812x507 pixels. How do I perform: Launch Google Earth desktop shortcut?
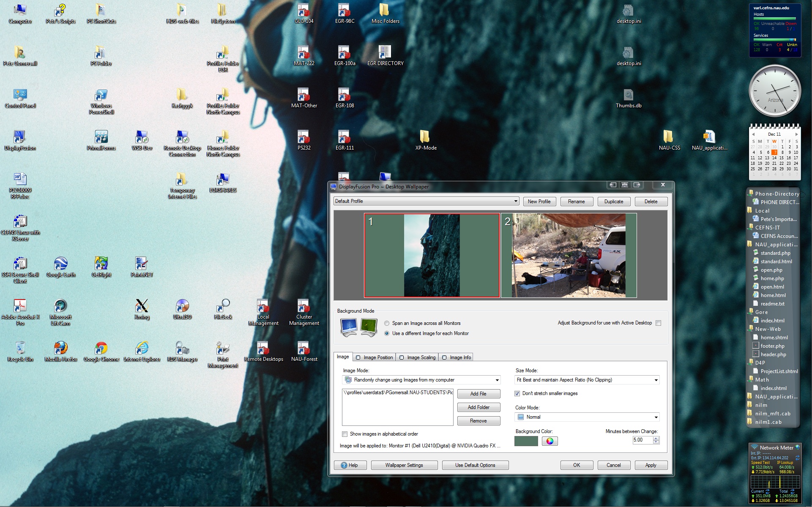60,264
